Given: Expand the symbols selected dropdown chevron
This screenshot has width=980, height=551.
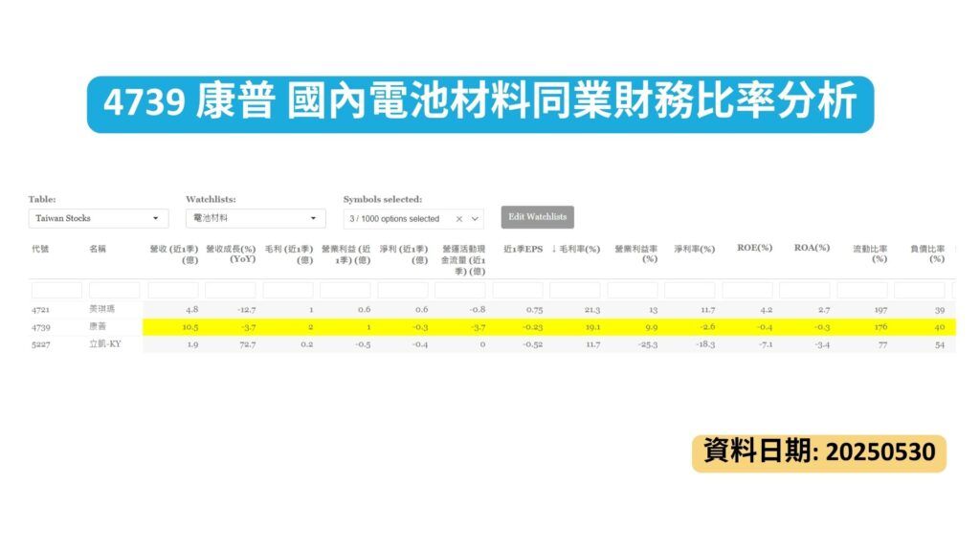Looking at the screenshot, I should (x=476, y=218).
